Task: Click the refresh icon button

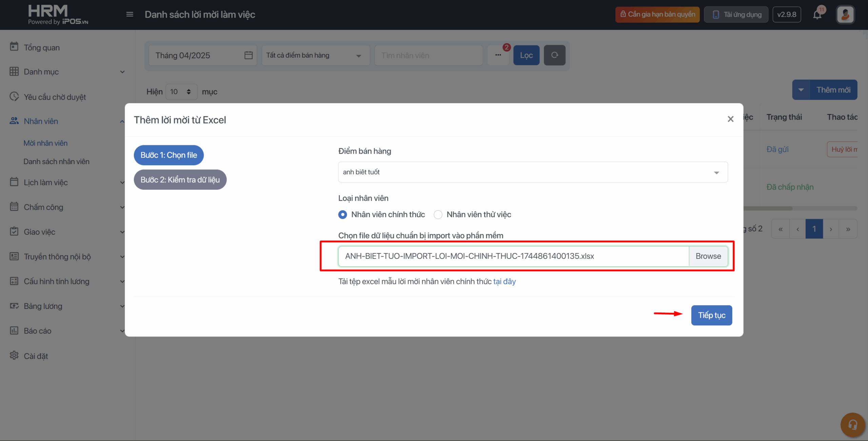Action: 554,55
